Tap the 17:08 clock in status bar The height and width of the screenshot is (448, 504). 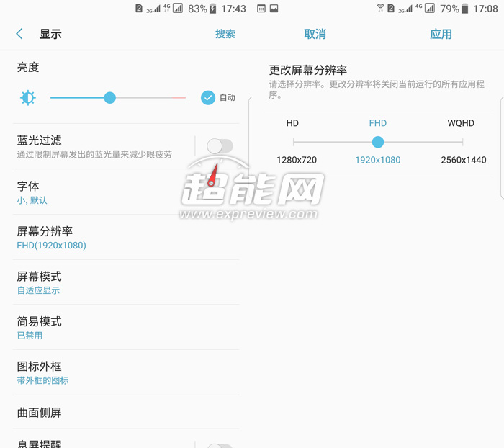[485, 9]
